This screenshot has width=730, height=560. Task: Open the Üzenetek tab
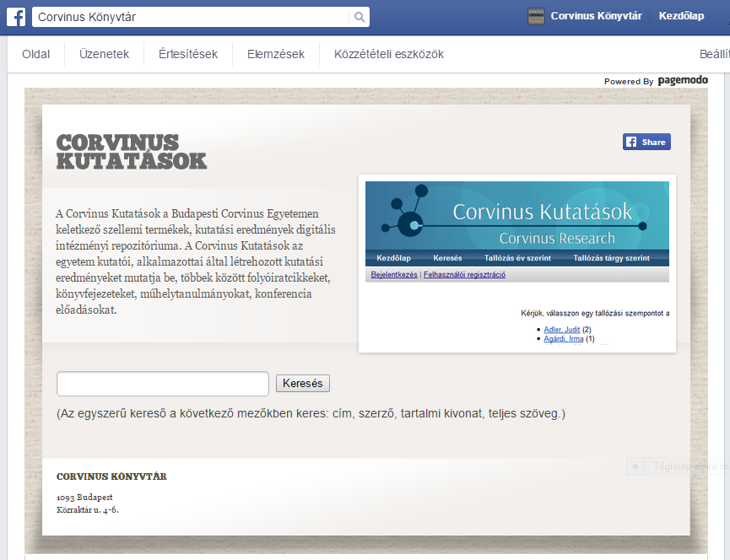click(x=105, y=54)
